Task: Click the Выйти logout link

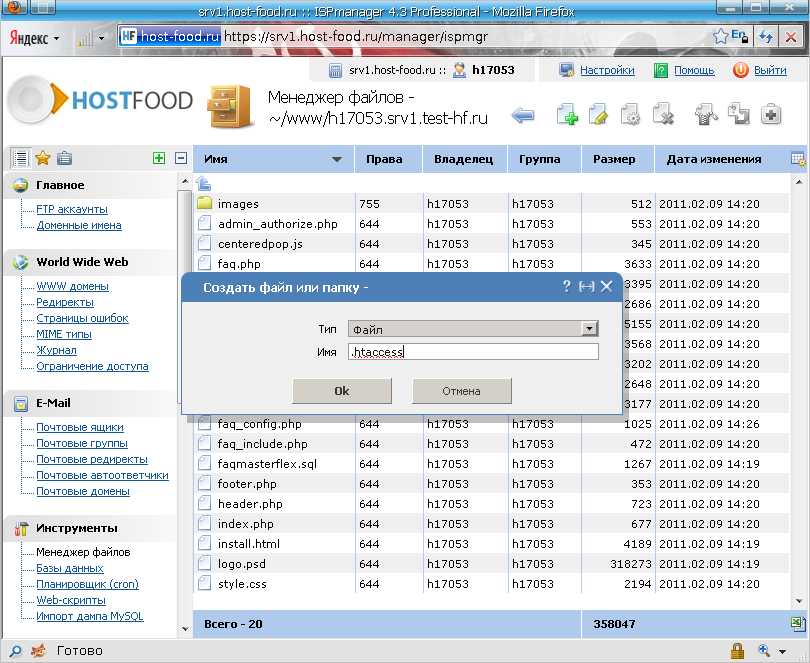Action: [x=769, y=70]
